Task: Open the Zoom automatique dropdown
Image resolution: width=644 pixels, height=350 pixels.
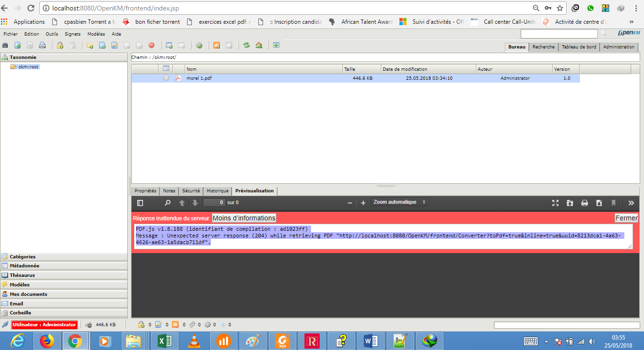Action: click(399, 202)
